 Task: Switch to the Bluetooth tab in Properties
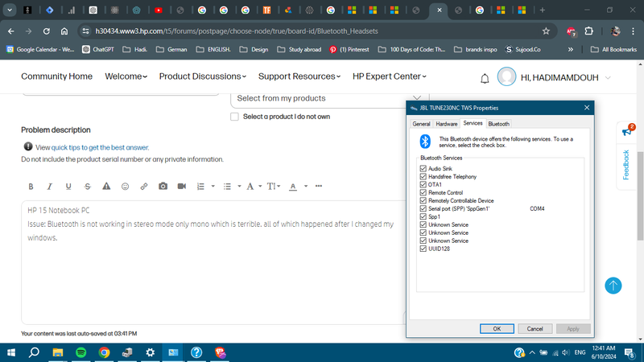(x=498, y=124)
